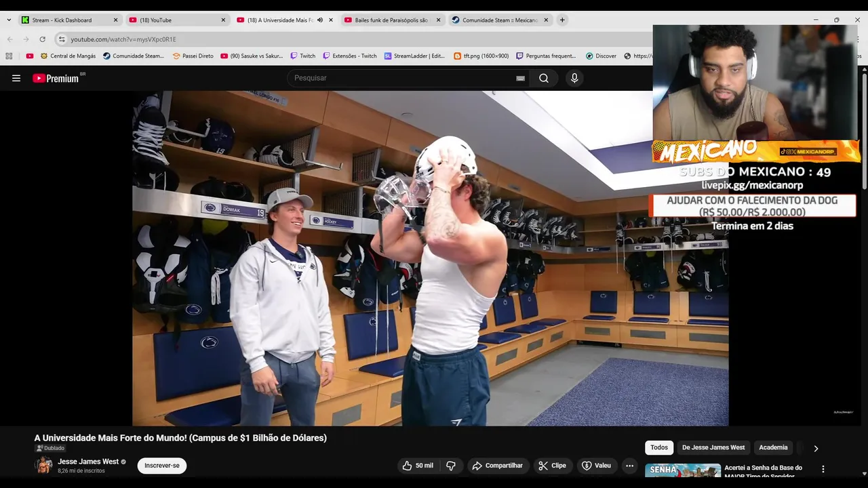Open the tft.png (1600×900) bookmark
The height and width of the screenshot is (488, 868).
tap(481, 56)
